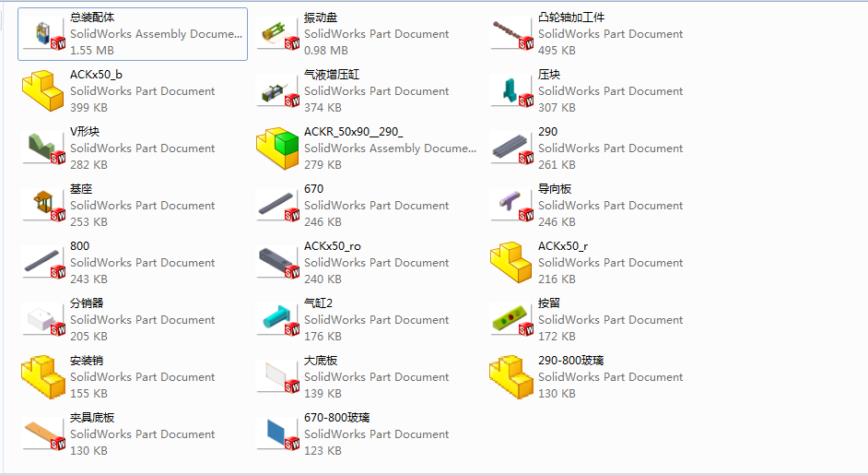The image size is (868, 475).
Task: Select the 290-800玻璃 yellow block icon
Action: point(511,377)
